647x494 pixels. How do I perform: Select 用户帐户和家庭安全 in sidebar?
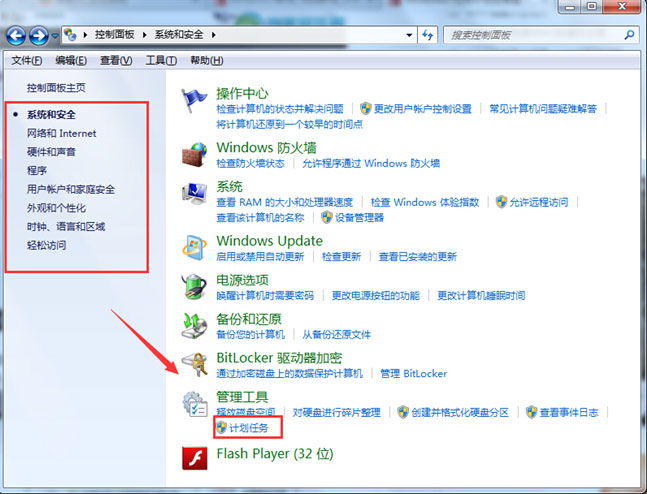71,189
